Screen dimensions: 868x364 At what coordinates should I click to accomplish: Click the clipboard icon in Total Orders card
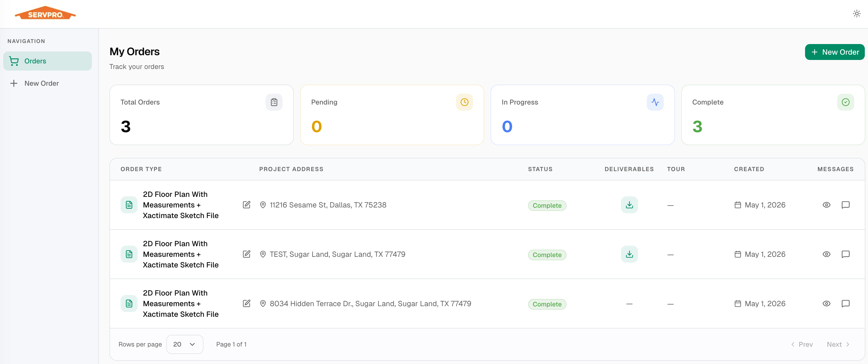[274, 102]
